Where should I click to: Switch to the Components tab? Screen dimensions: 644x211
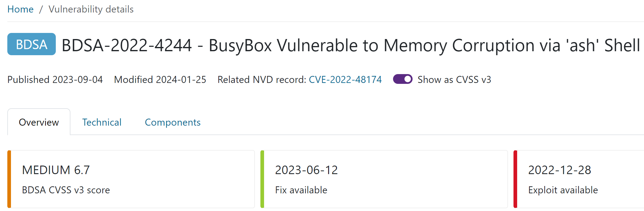tap(173, 122)
